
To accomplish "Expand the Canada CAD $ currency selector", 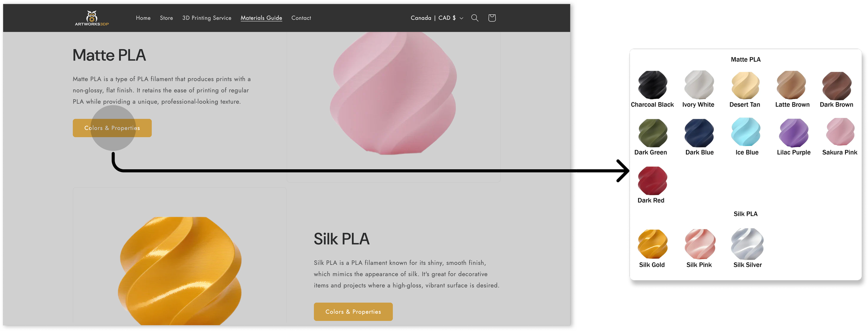I will click(437, 18).
